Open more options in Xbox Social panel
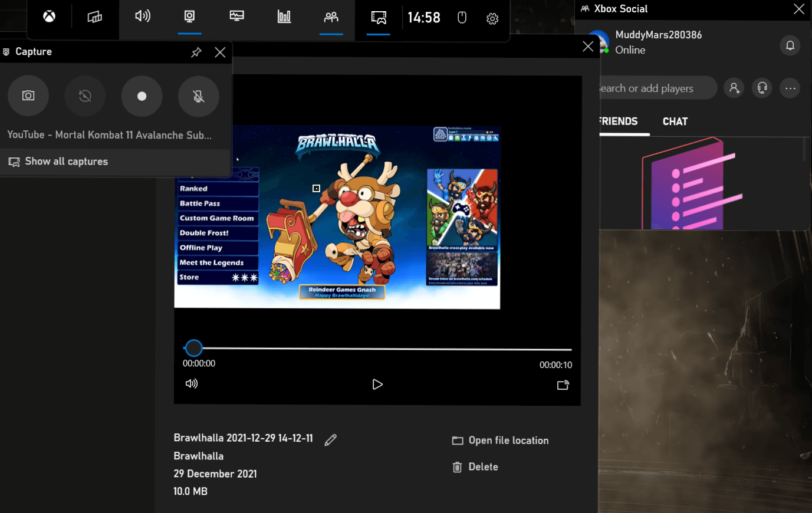Image resolution: width=812 pixels, height=513 pixels. coord(790,88)
